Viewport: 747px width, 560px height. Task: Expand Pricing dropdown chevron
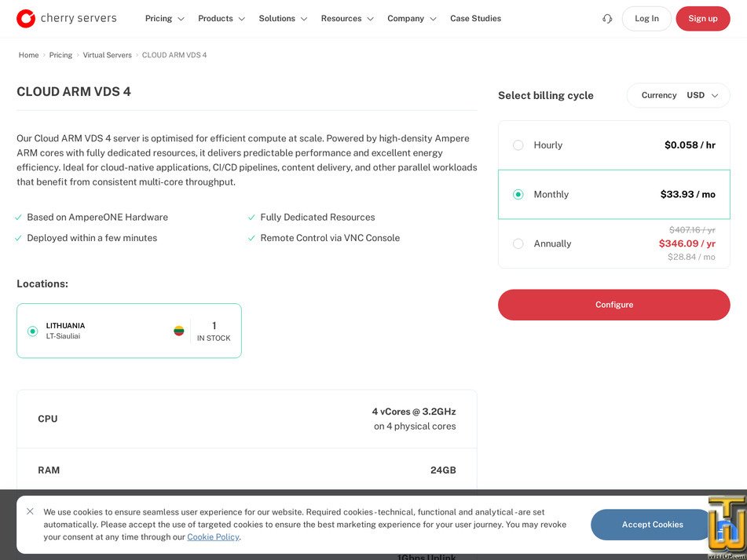pyautogui.click(x=181, y=19)
